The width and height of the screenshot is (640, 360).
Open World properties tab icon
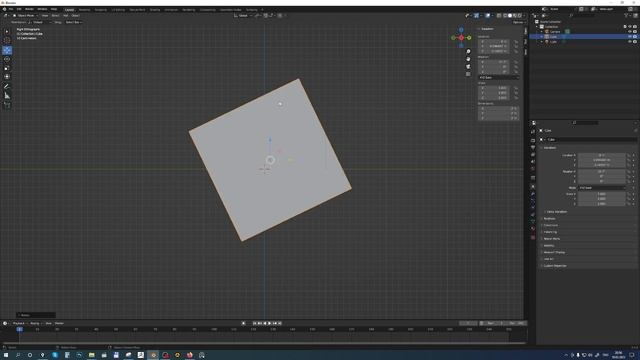[533, 169]
